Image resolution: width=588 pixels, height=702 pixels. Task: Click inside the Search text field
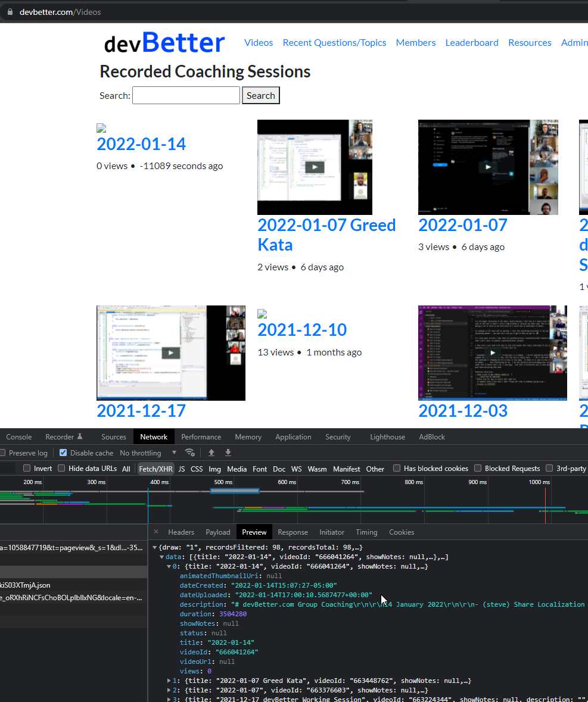185,95
